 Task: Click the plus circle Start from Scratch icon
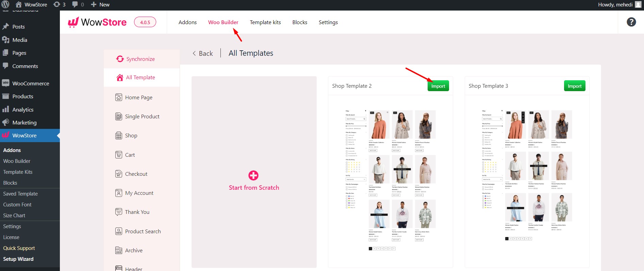tap(253, 175)
